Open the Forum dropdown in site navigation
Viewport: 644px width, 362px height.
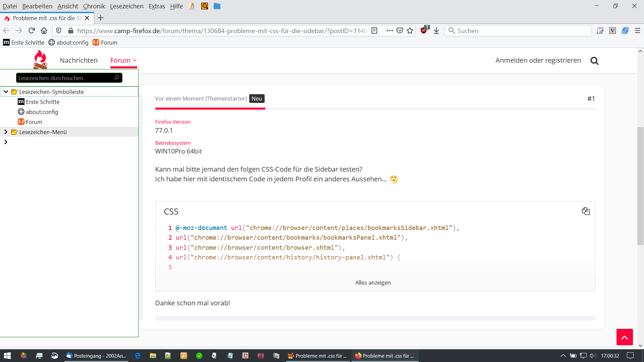[123, 60]
